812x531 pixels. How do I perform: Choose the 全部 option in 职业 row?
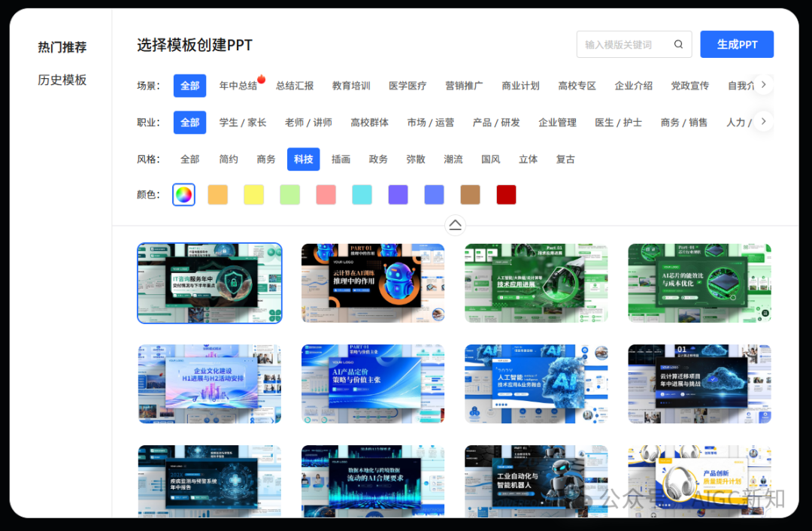point(189,122)
